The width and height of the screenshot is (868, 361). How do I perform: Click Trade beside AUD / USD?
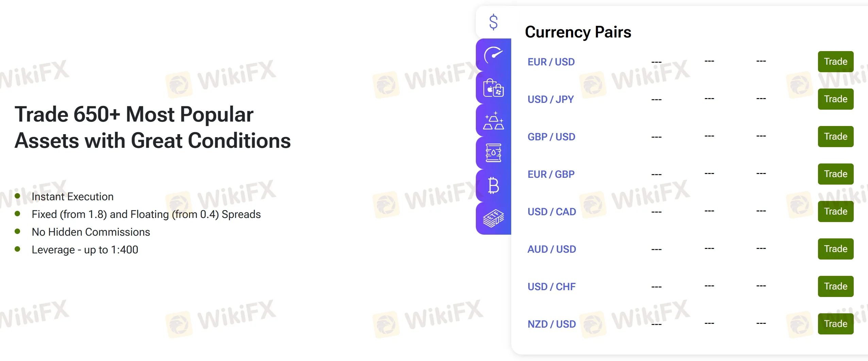click(835, 249)
